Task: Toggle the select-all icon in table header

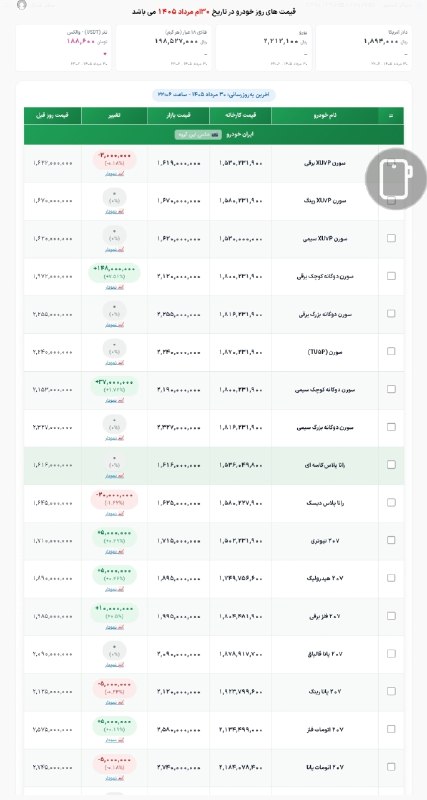Action: [x=391, y=116]
